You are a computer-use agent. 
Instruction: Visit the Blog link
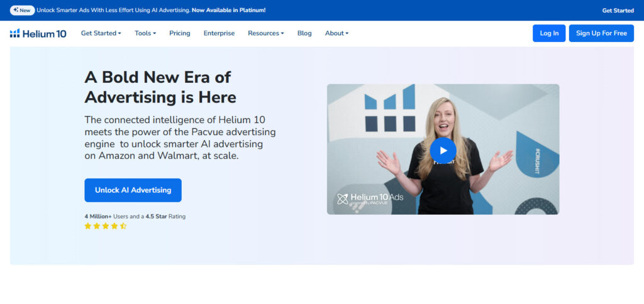(x=304, y=33)
